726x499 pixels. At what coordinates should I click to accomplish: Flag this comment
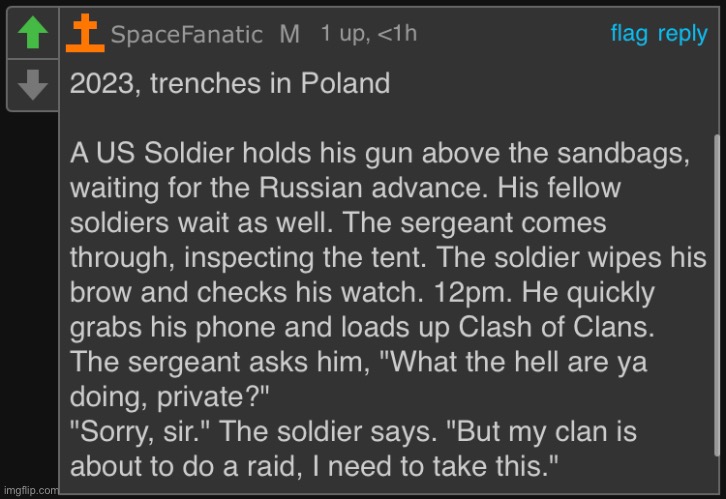(x=629, y=34)
